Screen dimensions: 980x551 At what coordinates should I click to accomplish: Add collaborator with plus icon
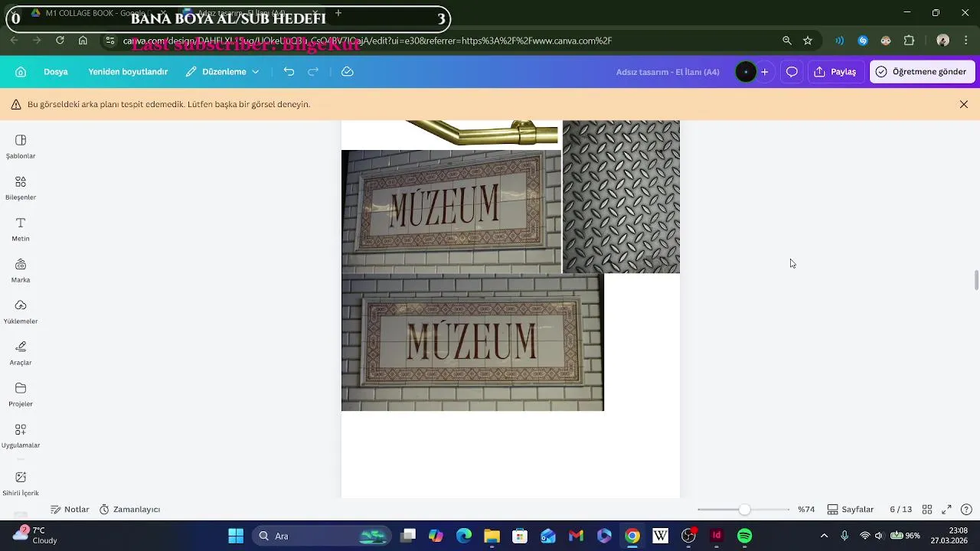[764, 72]
